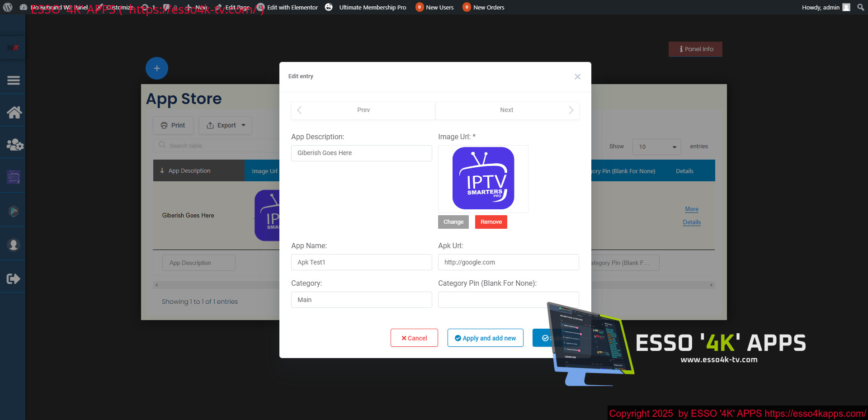Open the More link in table row
Screen dimensions: 868x420
(692, 209)
